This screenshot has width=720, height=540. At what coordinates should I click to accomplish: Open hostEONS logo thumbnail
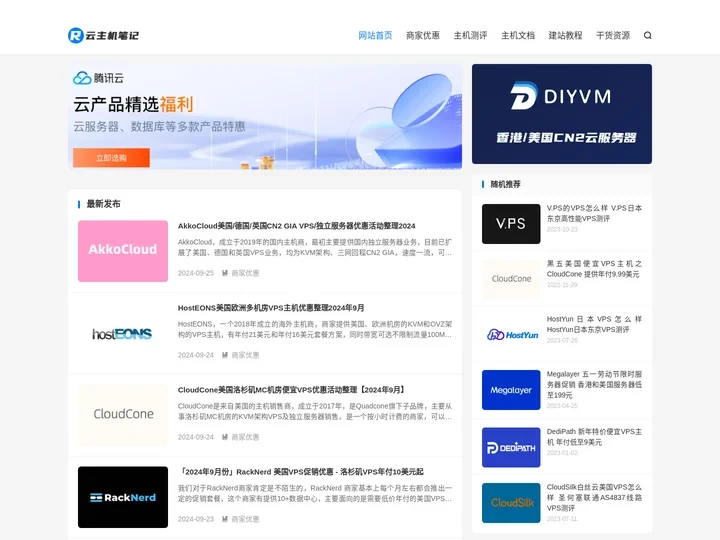pyautogui.click(x=123, y=333)
